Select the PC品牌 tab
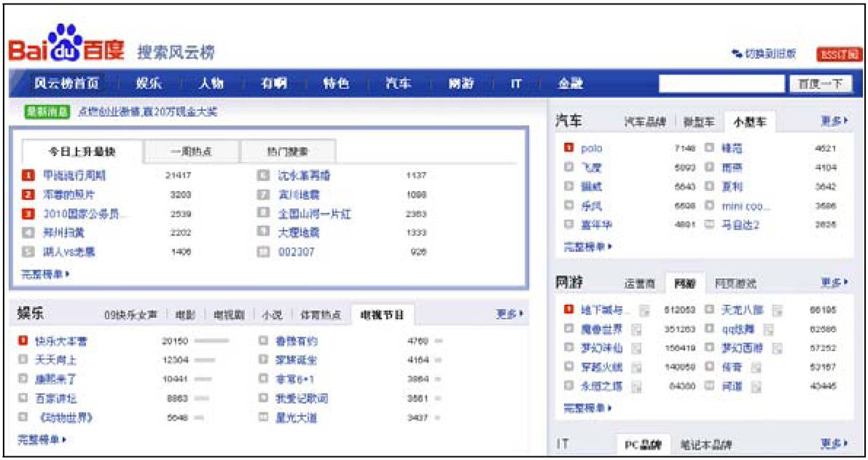This screenshot has height=460, width=868. (x=643, y=445)
